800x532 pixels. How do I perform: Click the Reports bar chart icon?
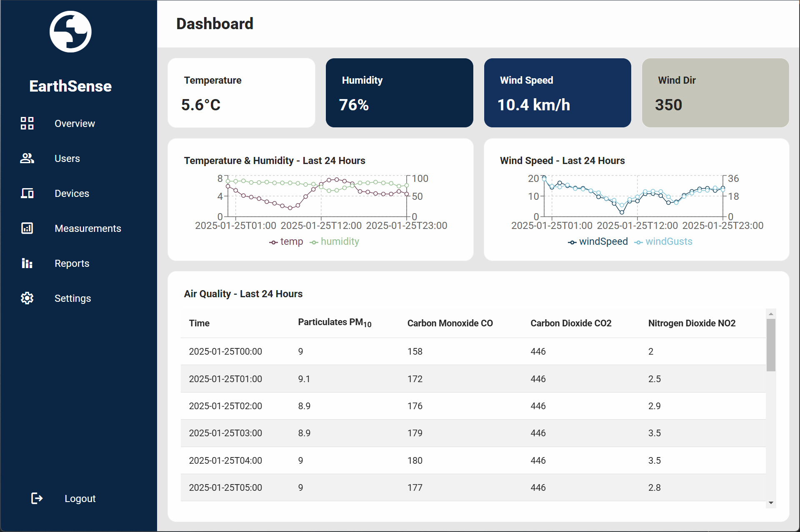tap(27, 263)
